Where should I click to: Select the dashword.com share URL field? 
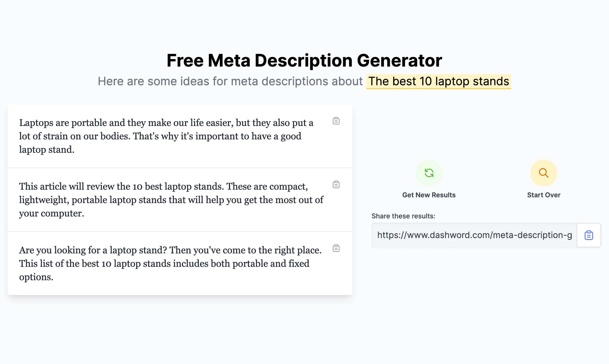[474, 235]
